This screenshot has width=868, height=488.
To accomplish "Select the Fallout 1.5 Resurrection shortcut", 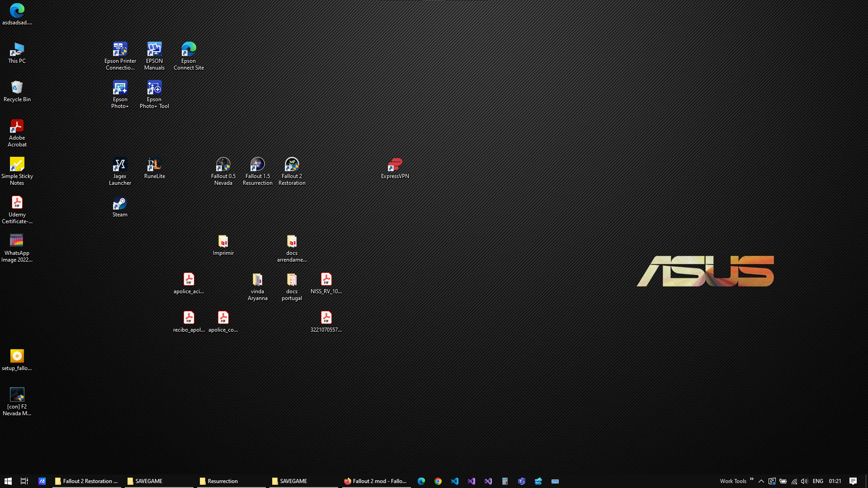I will [257, 171].
